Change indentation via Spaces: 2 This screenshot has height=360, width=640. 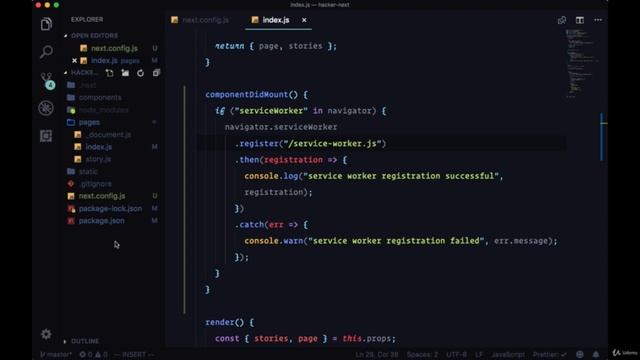(422, 354)
